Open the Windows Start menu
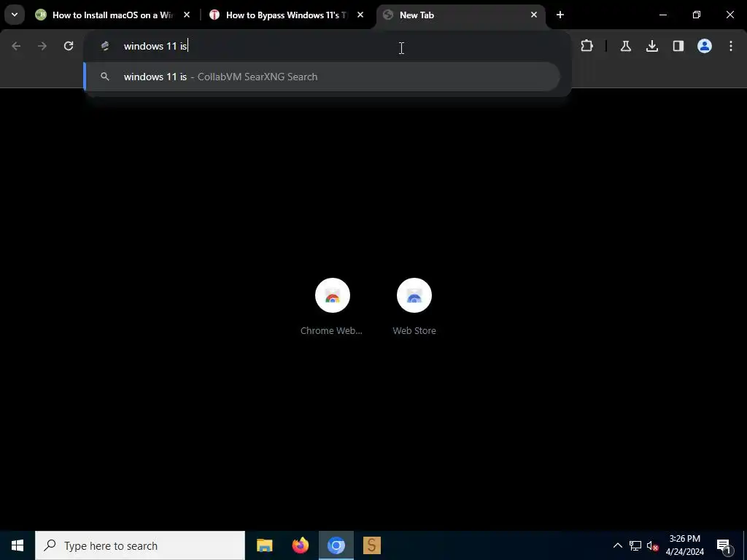Screen dimensions: 747x560 [18, 545]
